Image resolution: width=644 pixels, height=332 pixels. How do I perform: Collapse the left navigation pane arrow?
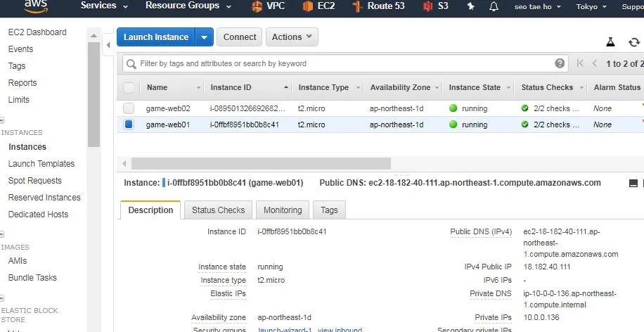click(108, 45)
